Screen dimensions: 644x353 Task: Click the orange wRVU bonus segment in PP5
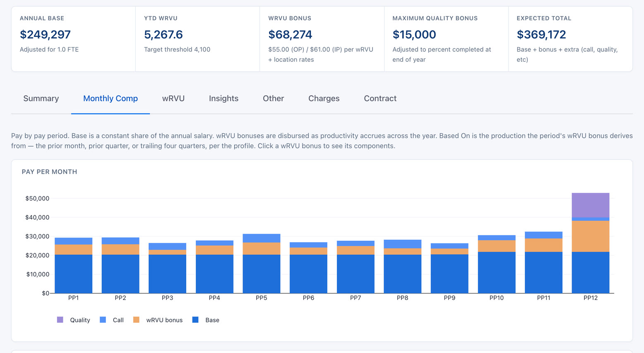262,249
